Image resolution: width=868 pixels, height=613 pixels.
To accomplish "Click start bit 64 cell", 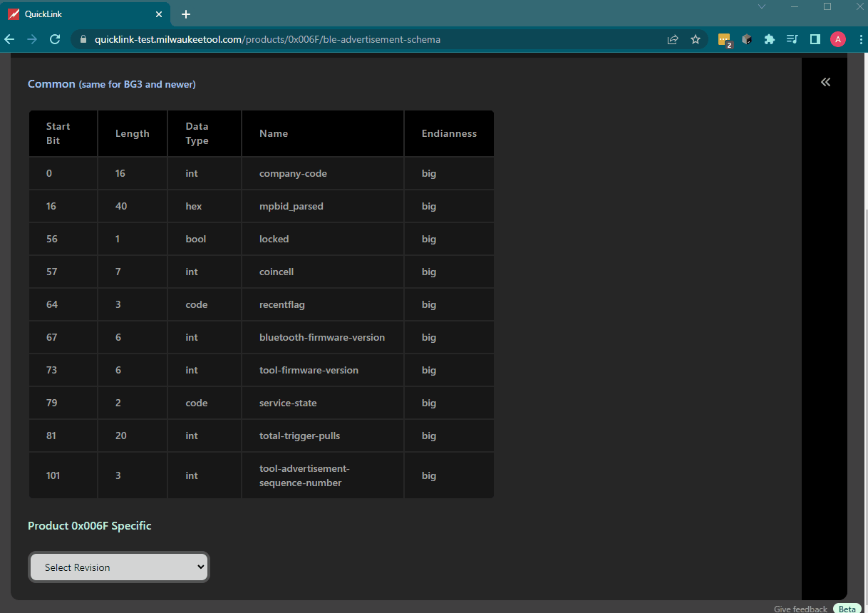I will (x=63, y=304).
